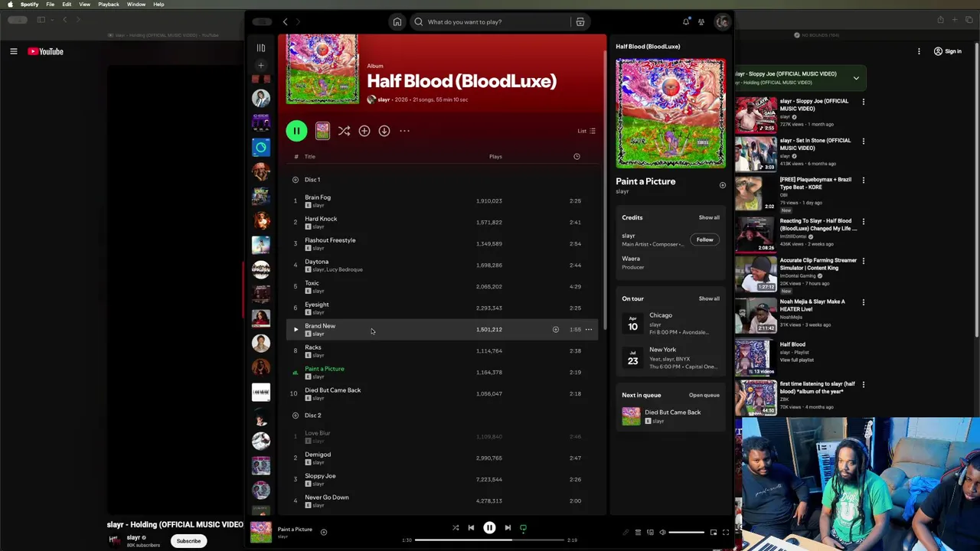Collapse the Disc 2 section
The height and width of the screenshot is (551, 980).
(x=295, y=416)
